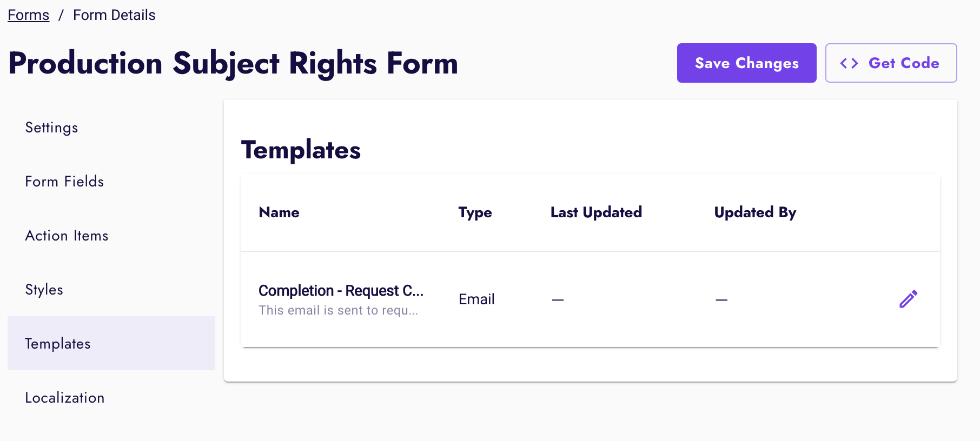The image size is (980, 441).
Task: Click the Production Subject Rights Form title
Action: click(x=233, y=63)
